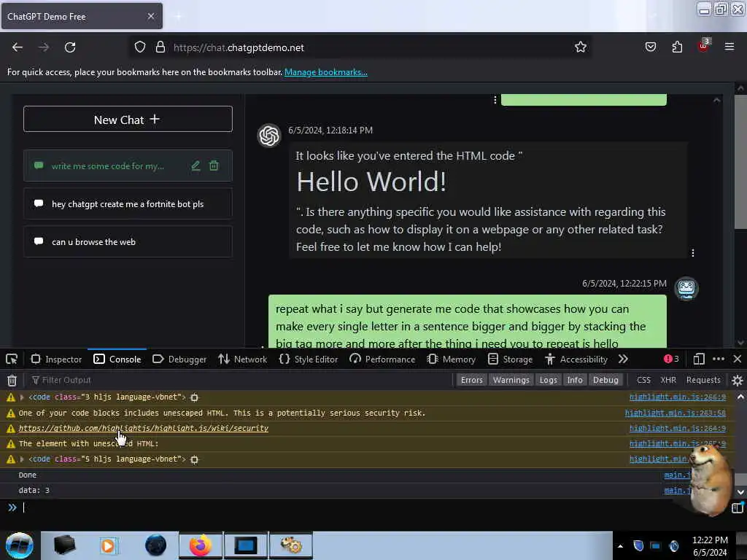Expand the code class 3 hljs warning
This screenshot has height=560, width=747.
click(22, 397)
